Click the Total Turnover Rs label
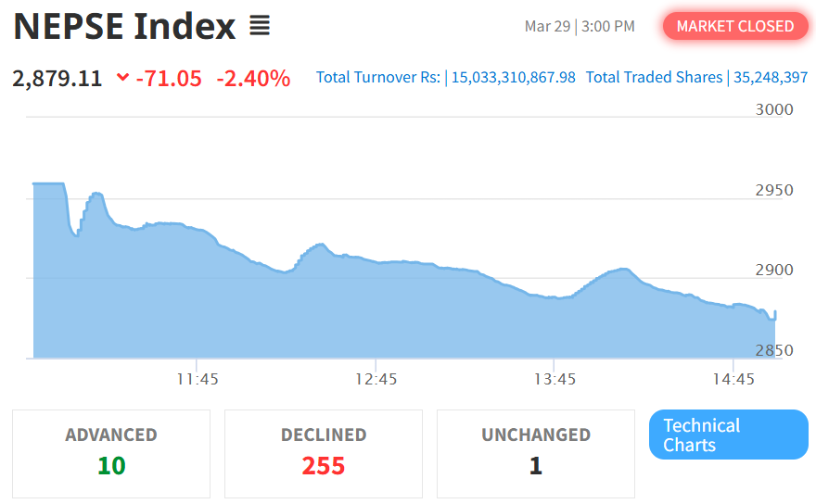Viewport: 816px width, 504px height. tap(378, 78)
